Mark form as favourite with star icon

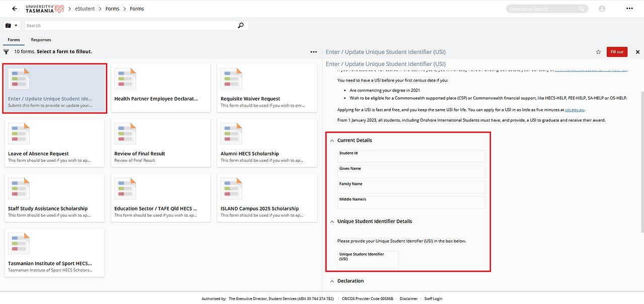tap(598, 52)
